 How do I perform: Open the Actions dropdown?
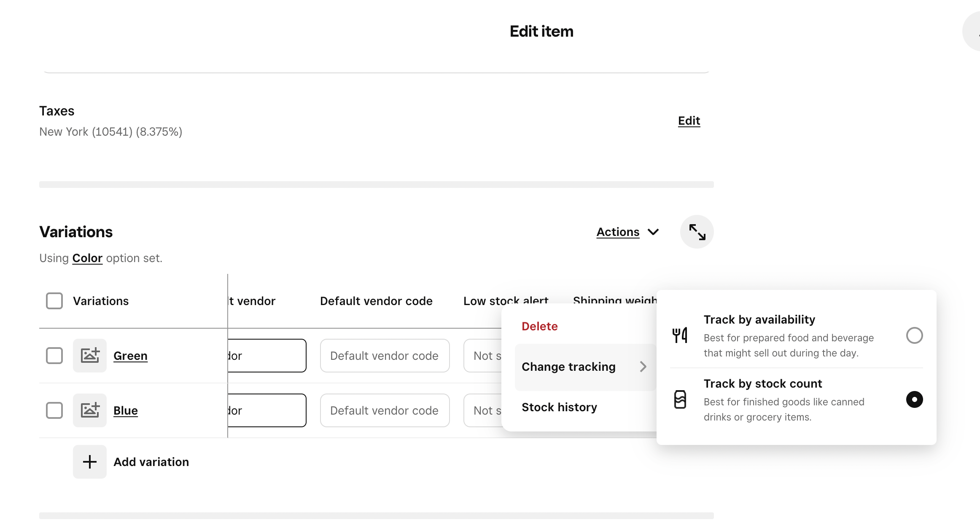(x=627, y=232)
